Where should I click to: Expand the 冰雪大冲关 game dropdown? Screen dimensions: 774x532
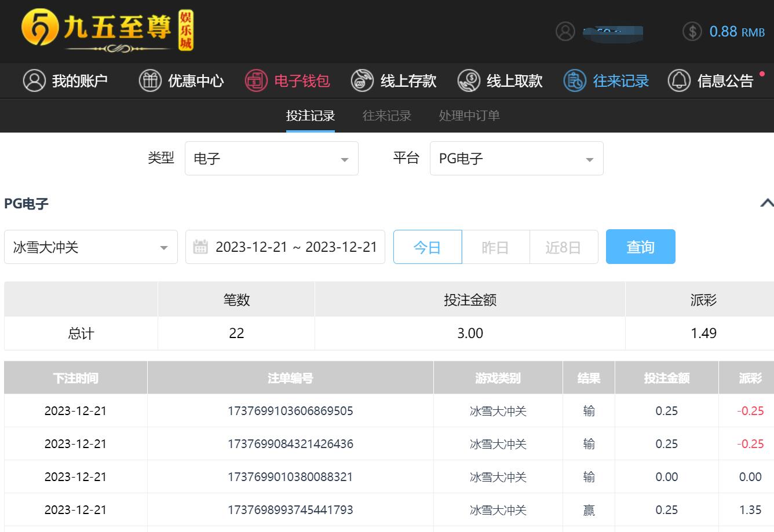[x=91, y=247]
